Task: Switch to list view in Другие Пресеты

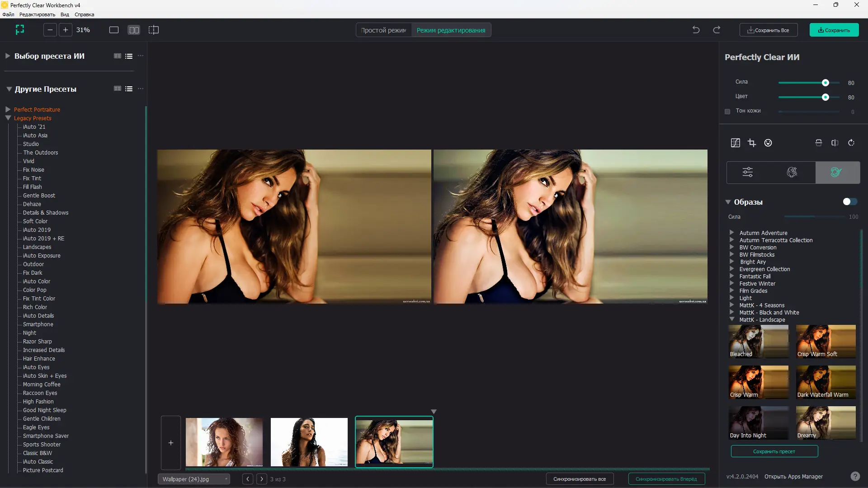Action: 129,89
